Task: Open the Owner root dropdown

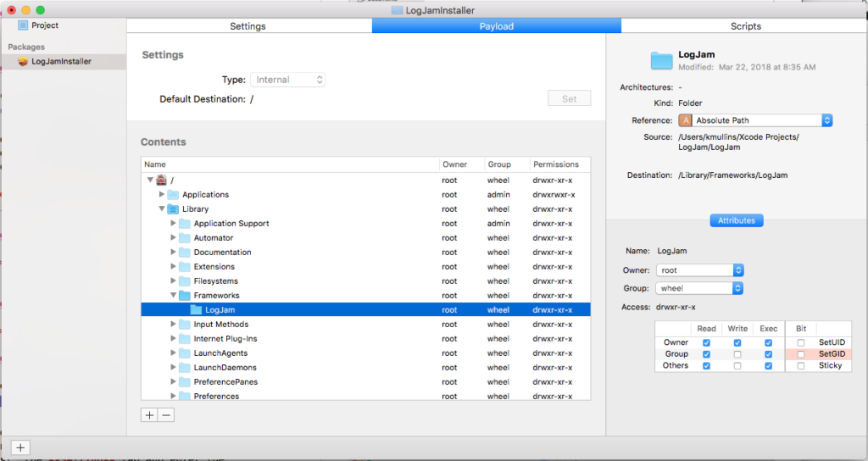Action: pyautogui.click(x=700, y=270)
